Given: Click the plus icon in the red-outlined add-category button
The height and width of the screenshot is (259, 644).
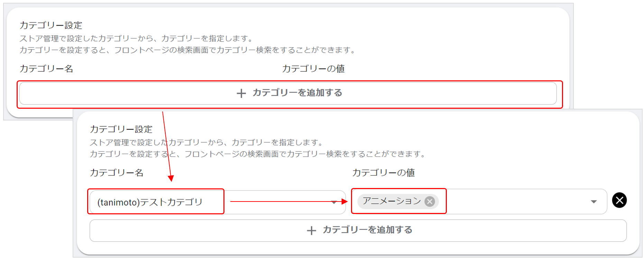Looking at the screenshot, I should [x=241, y=93].
